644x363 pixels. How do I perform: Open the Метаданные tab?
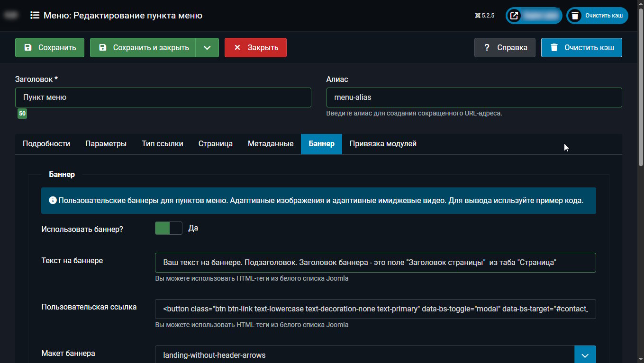click(x=271, y=144)
